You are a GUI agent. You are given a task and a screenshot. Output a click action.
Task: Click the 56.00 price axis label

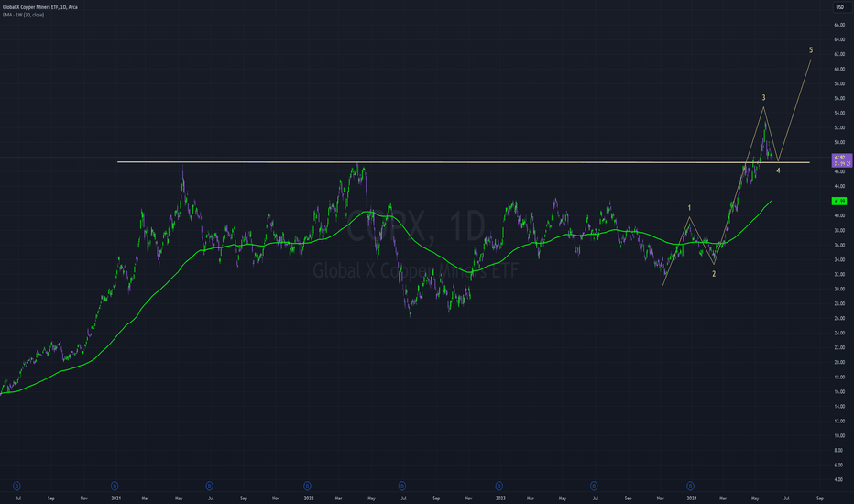839,99
